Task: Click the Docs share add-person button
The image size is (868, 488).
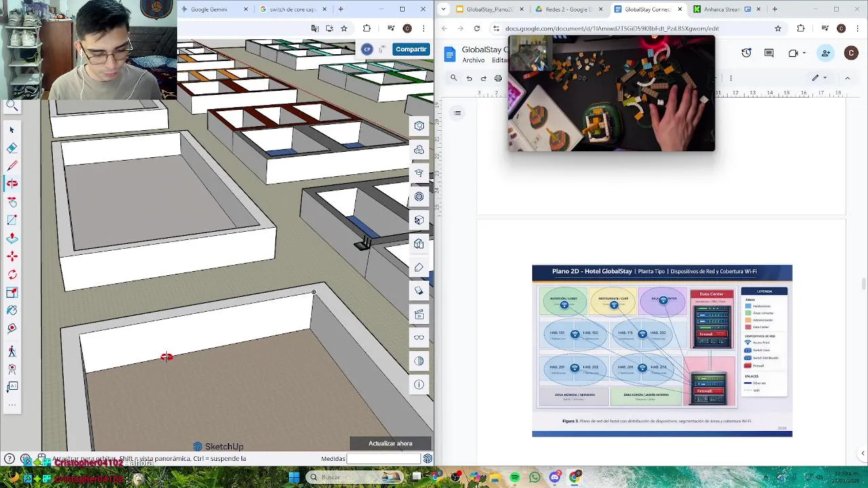Action: pyautogui.click(x=825, y=53)
